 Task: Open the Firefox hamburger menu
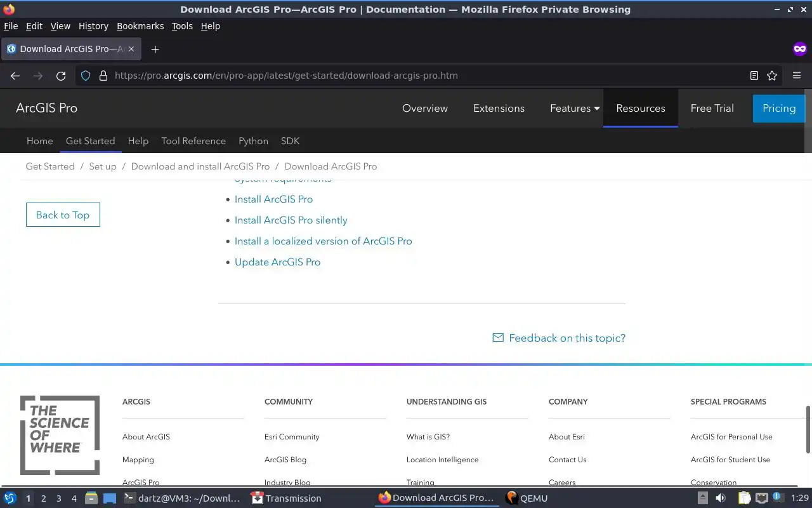click(797, 76)
